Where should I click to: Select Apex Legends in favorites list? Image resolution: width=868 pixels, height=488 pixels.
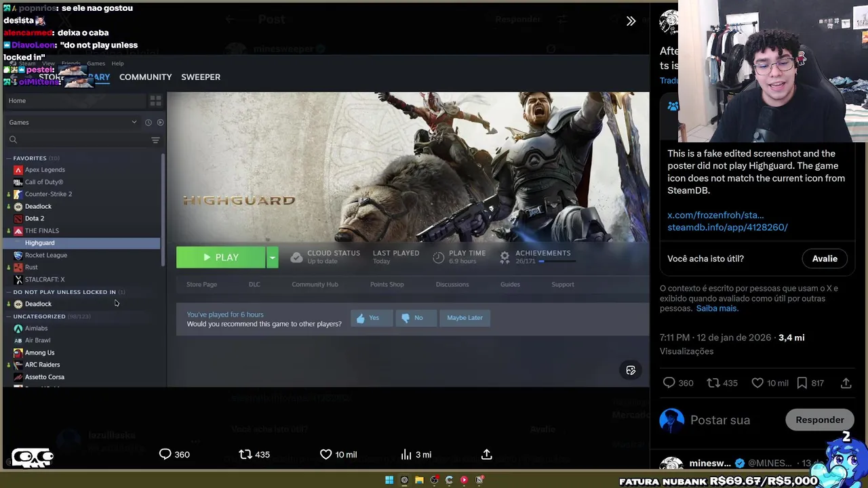tap(45, 170)
